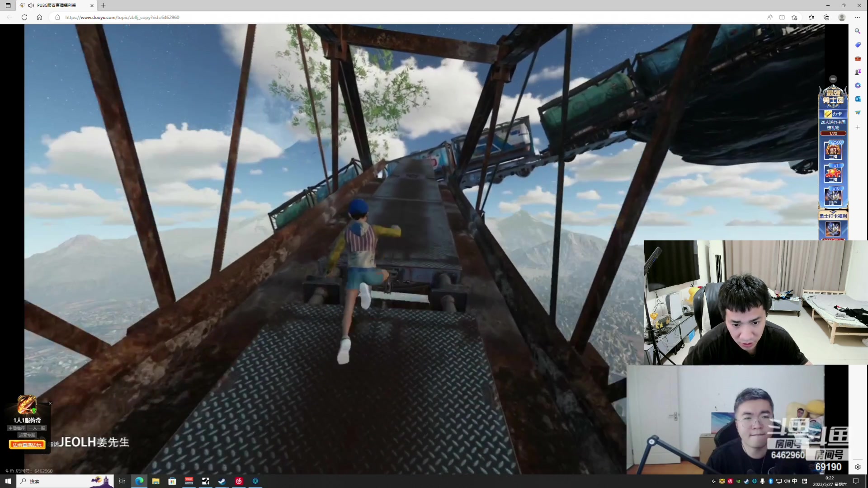Open the Windows Start menu
Screen dimensions: 868x488
pyautogui.click(x=8, y=481)
